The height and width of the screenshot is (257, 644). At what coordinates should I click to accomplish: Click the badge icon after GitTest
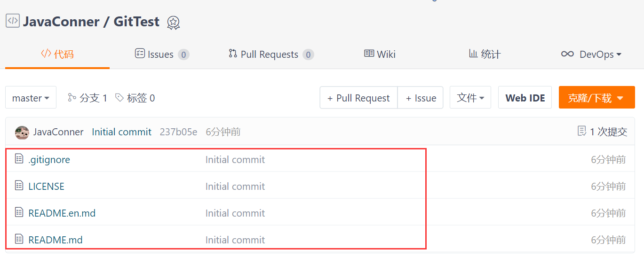click(x=174, y=22)
